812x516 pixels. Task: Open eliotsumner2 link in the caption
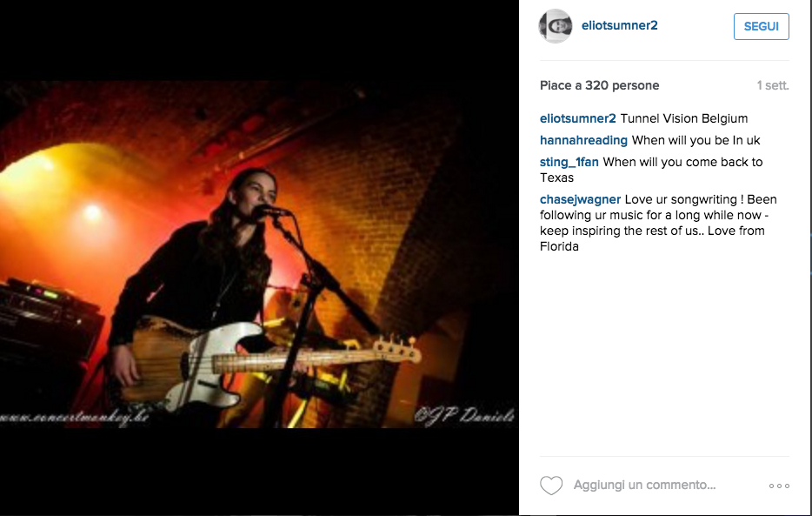[x=578, y=118]
